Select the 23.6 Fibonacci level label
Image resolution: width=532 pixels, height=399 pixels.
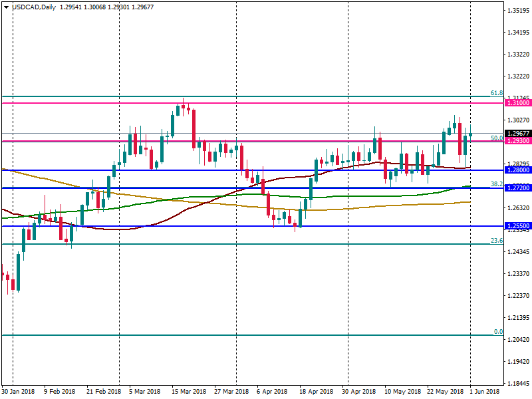pos(496,241)
